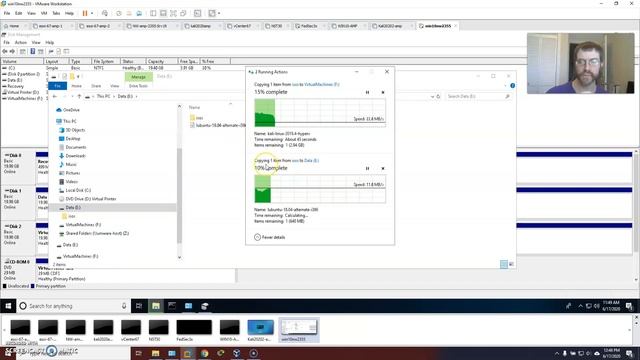The height and width of the screenshot is (360, 640).
Task: Expand the address bar history dropdown
Action: click(x=432, y=97)
